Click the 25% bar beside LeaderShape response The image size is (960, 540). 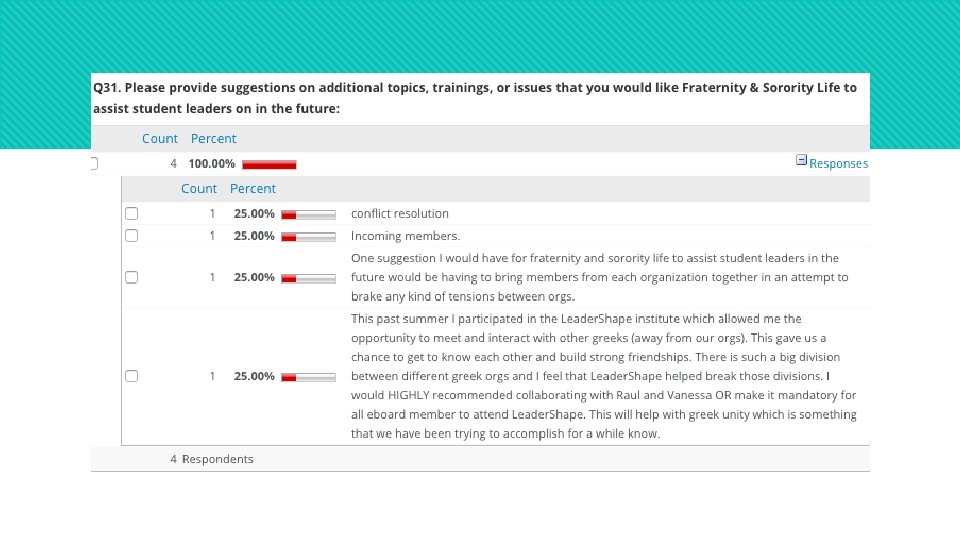pyautogui.click(x=309, y=377)
